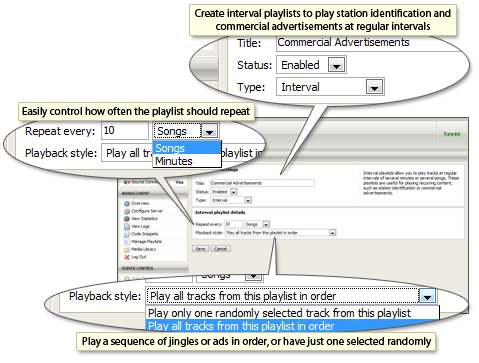The width and height of the screenshot is (479, 363).
Task: Open the large Playback style dropdown arrow
Action: click(x=427, y=296)
